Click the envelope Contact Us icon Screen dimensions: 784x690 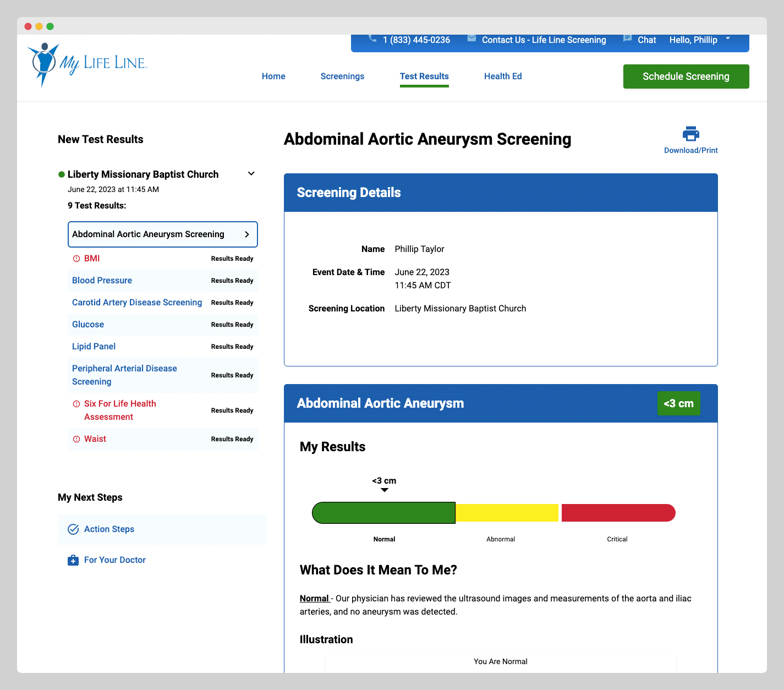click(x=472, y=39)
